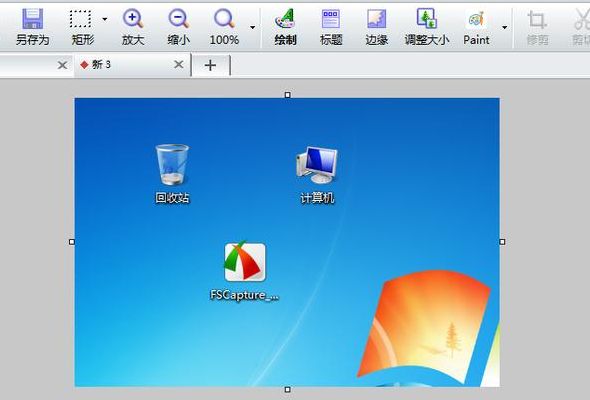Close the 新 3 tab
The height and width of the screenshot is (400, 590).
179,65
